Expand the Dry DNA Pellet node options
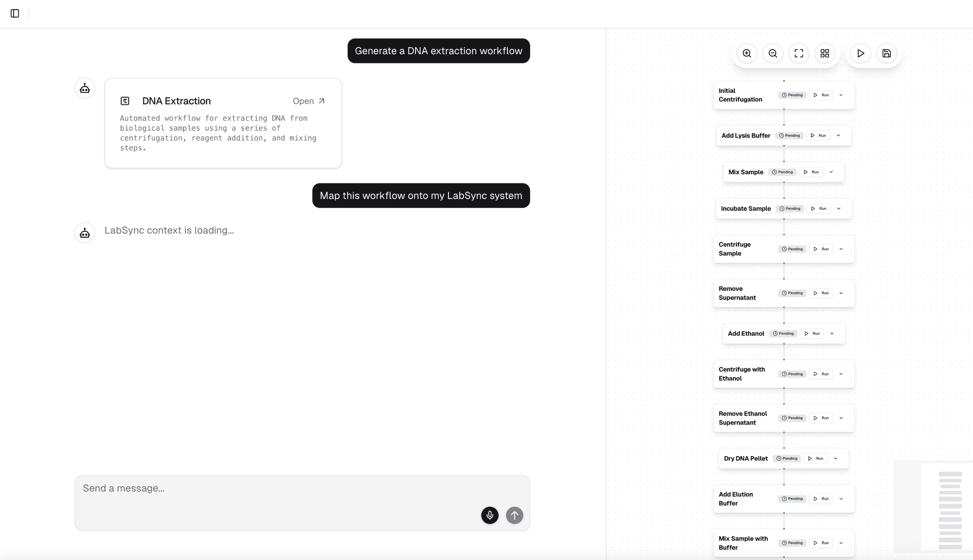The height and width of the screenshot is (560, 973). (x=836, y=458)
